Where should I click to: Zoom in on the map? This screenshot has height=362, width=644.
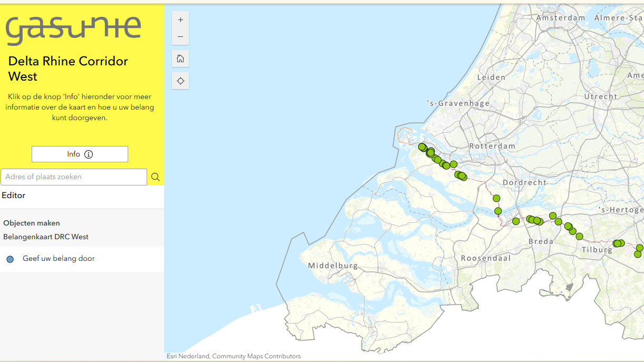(x=180, y=20)
